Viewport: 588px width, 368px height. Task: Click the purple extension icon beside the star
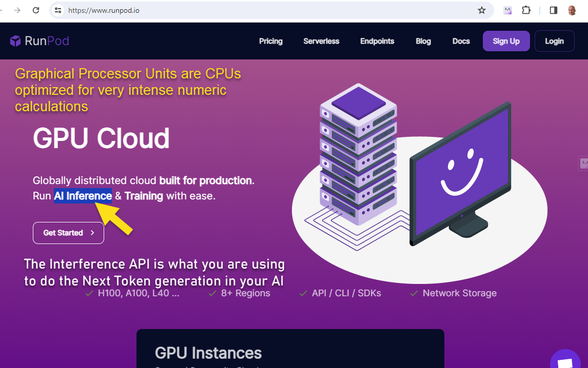(x=507, y=10)
